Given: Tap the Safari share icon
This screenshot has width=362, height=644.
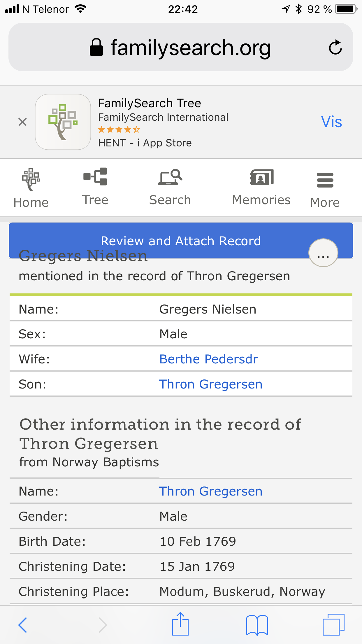Looking at the screenshot, I should (180, 624).
